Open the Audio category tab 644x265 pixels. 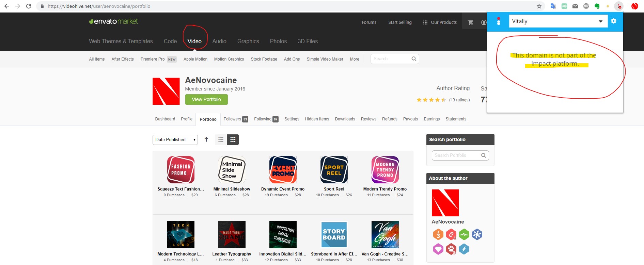[x=219, y=41]
